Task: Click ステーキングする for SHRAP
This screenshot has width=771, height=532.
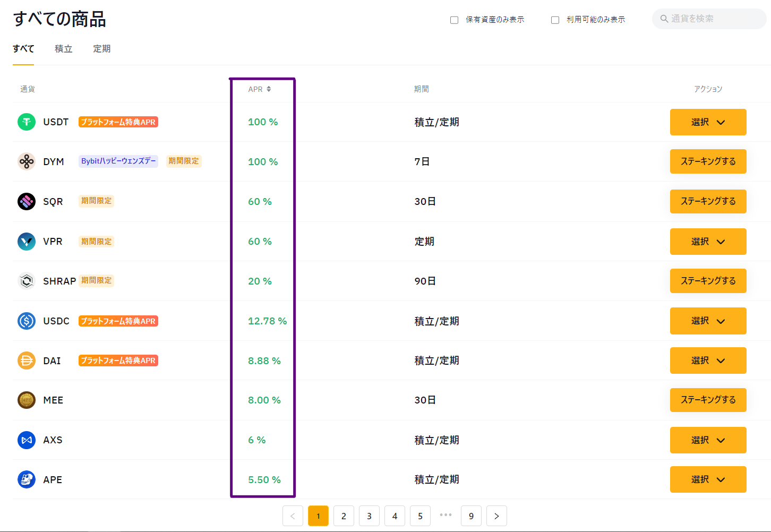Action: (x=708, y=280)
